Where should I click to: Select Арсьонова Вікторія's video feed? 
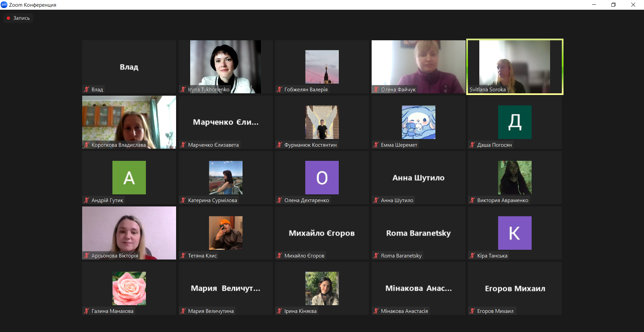[x=129, y=233]
